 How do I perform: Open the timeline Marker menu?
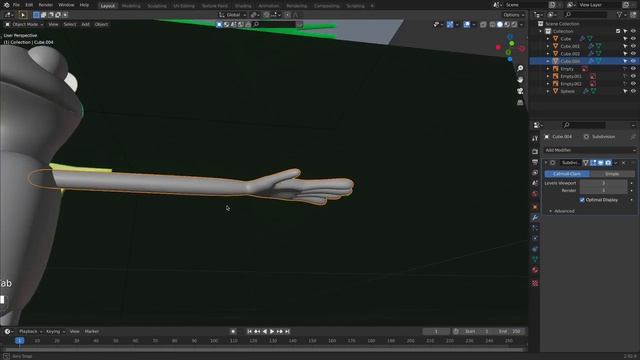tap(92, 331)
